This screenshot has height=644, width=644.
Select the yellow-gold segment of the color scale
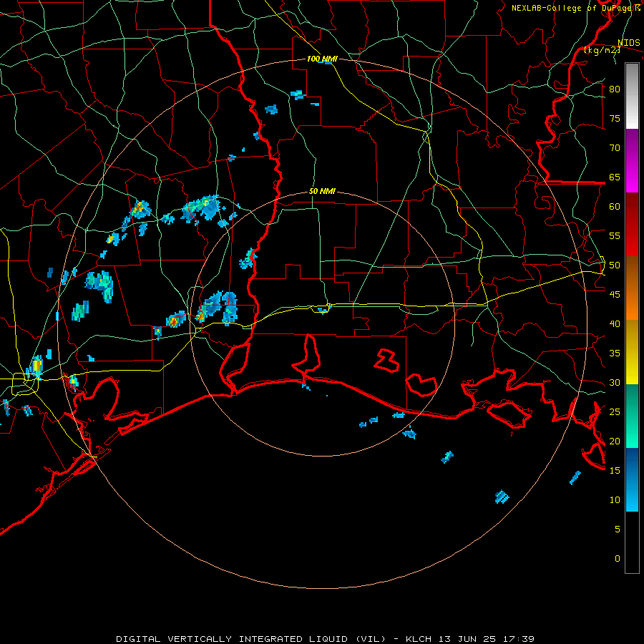point(632,352)
